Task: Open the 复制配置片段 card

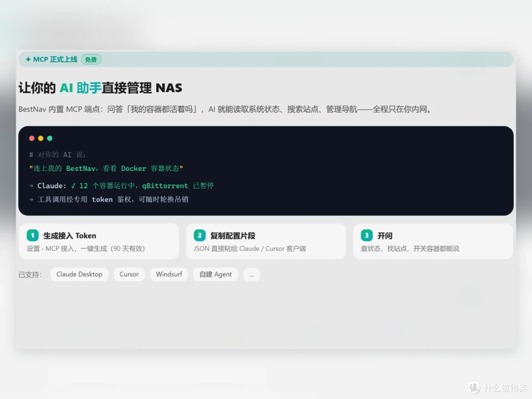Action: point(266,241)
